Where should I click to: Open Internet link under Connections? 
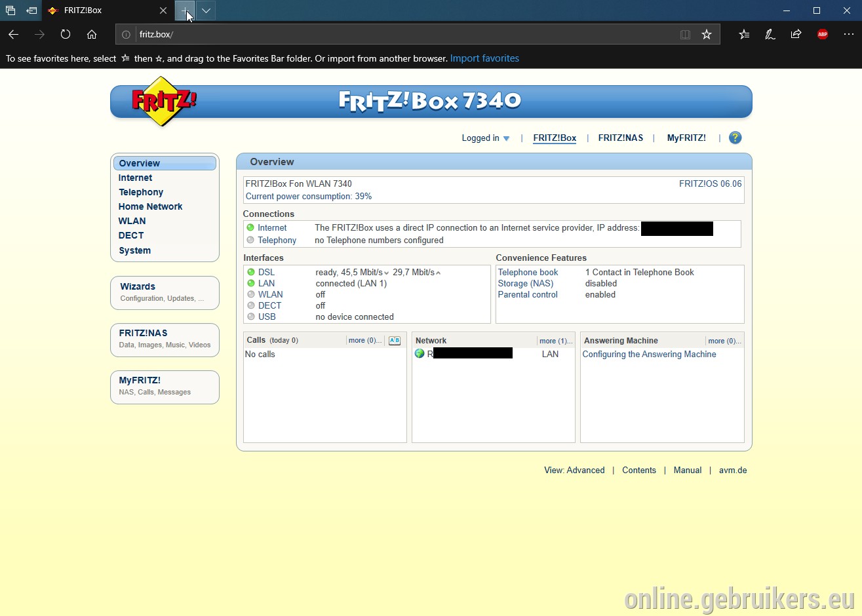pos(272,228)
